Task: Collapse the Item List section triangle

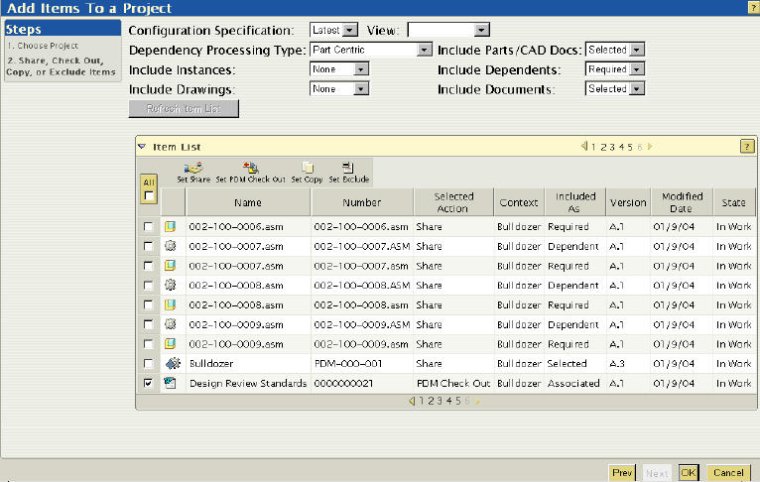Action: pos(142,146)
